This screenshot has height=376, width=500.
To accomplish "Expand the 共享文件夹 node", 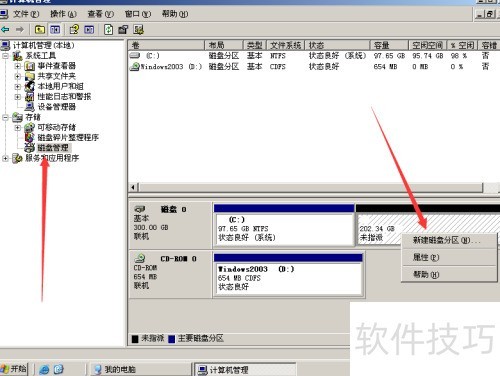I will click(18, 76).
